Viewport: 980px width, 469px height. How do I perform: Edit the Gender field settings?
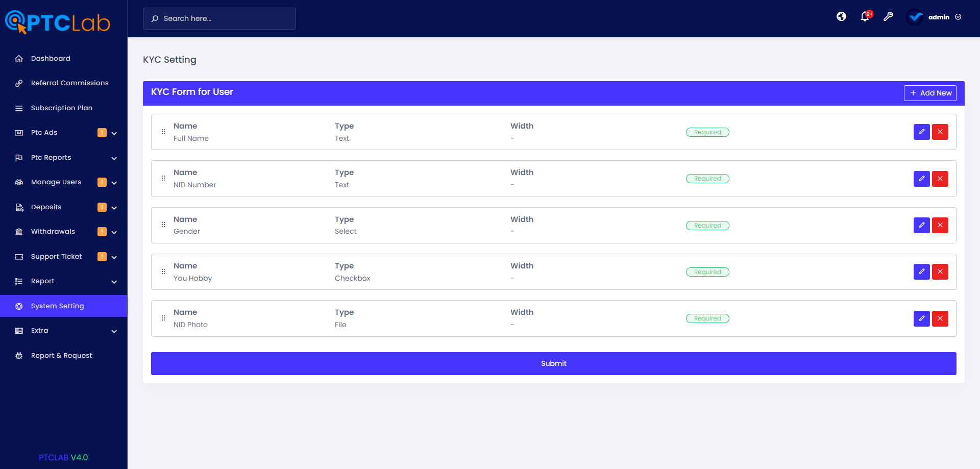pos(921,225)
